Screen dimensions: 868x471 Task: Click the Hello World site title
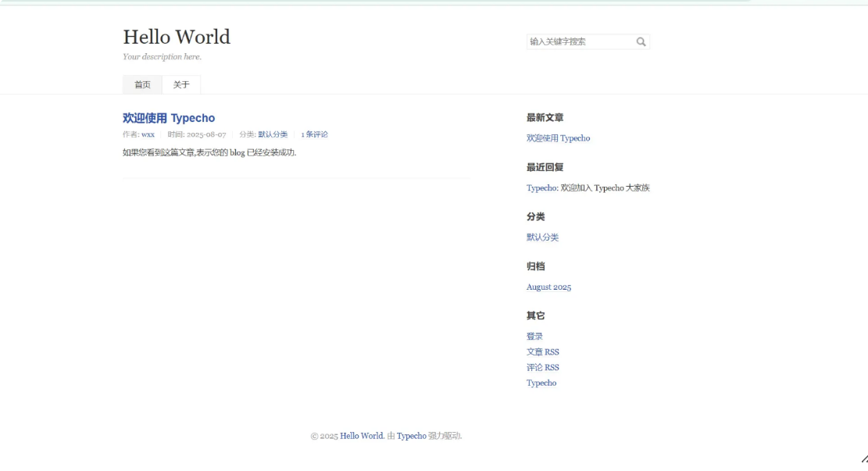[x=175, y=37]
